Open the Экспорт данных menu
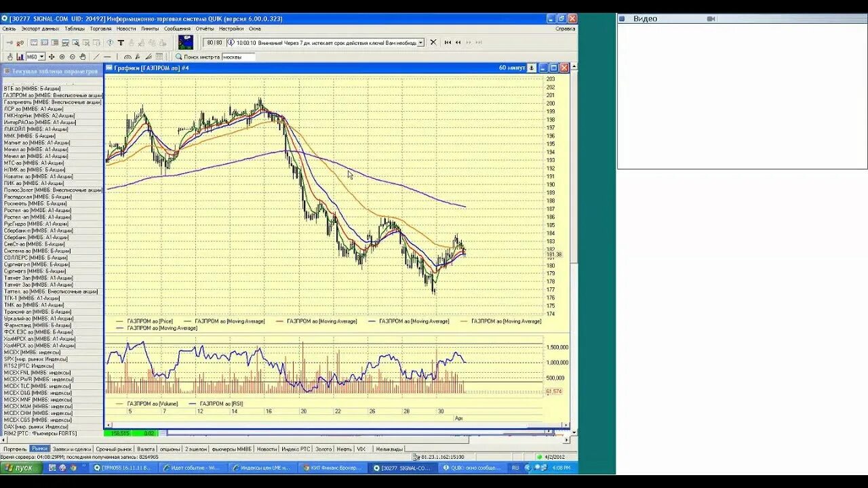This screenshot has height=488, width=868. 40,28
